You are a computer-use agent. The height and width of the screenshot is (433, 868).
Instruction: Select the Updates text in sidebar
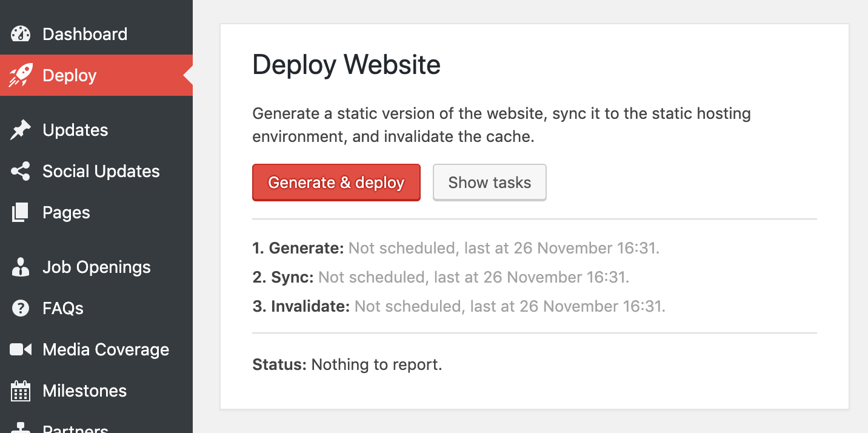[x=75, y=130]
